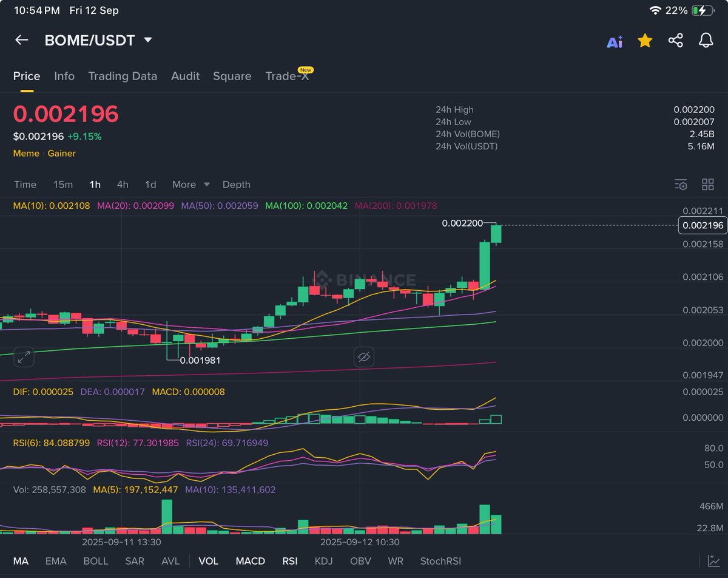The image size is (728, 578).
Task: Tap the Wi-Fi icon in status bar
Action: click(x=655, y=10)
